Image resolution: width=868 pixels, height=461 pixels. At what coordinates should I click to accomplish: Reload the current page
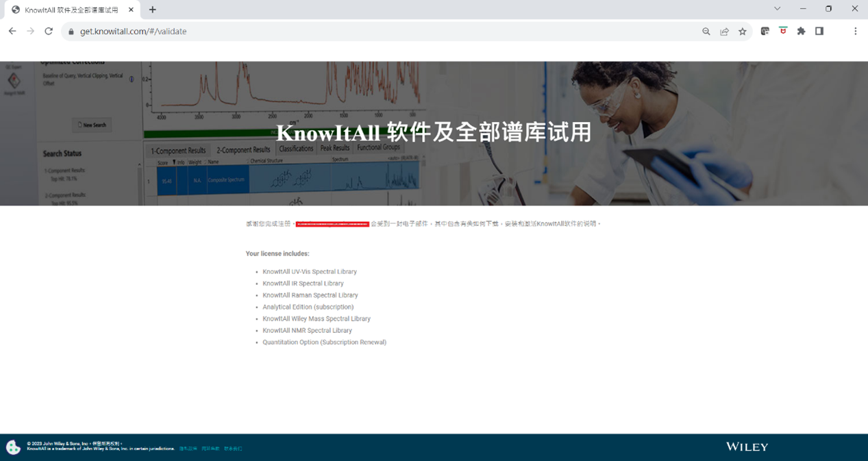(x=49, y=32)
